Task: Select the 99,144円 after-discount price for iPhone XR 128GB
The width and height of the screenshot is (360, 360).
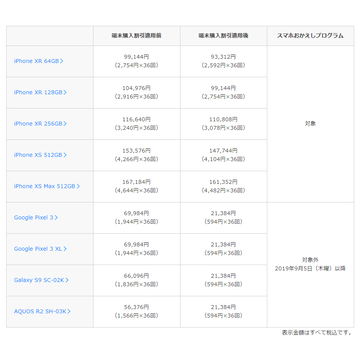Action: 224,88
